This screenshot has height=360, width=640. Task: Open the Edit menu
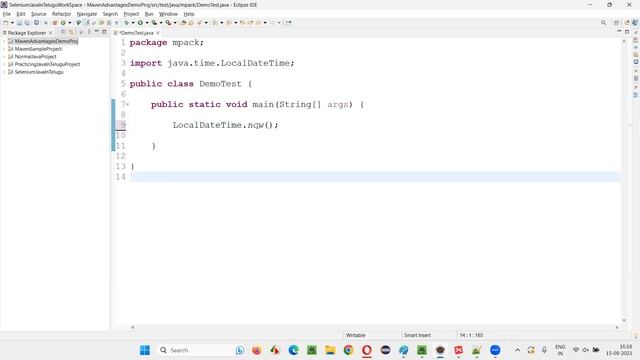click(21, 14)
